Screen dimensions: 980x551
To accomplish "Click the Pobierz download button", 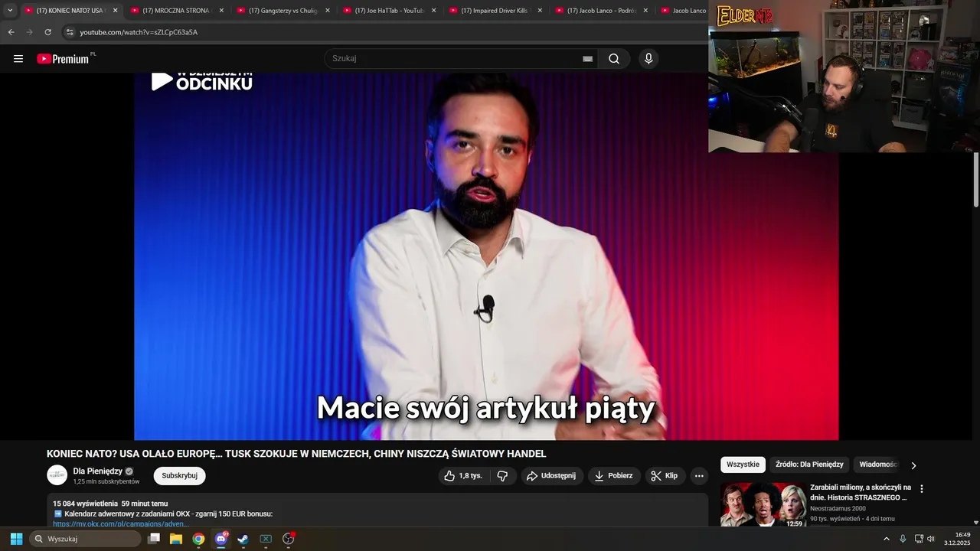I will pyautogui.click(x=614, y=476).
